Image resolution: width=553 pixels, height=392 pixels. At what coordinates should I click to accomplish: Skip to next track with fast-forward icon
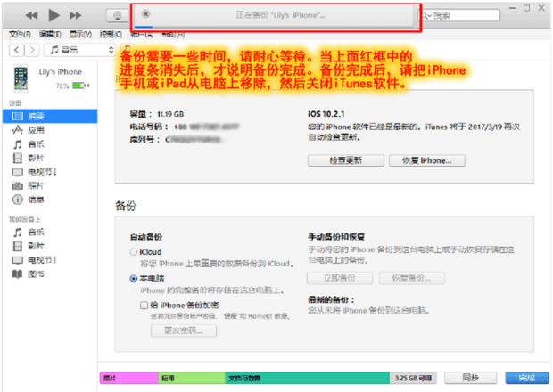pos(75,17)
